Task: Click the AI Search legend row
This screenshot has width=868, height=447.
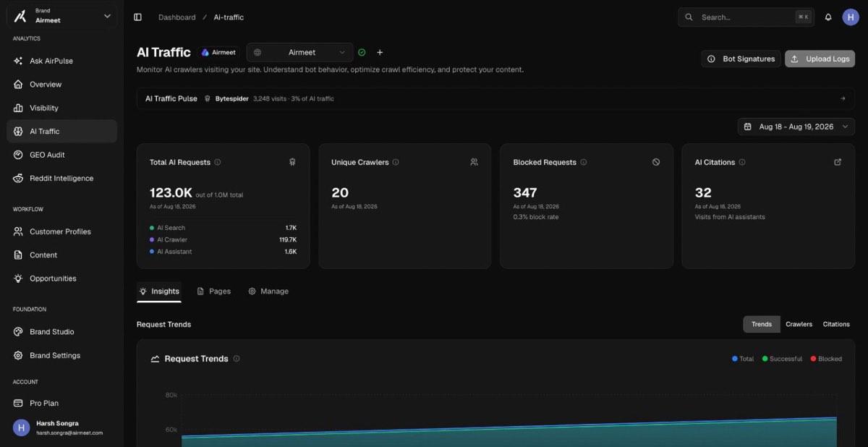Action: coord(223,228)
